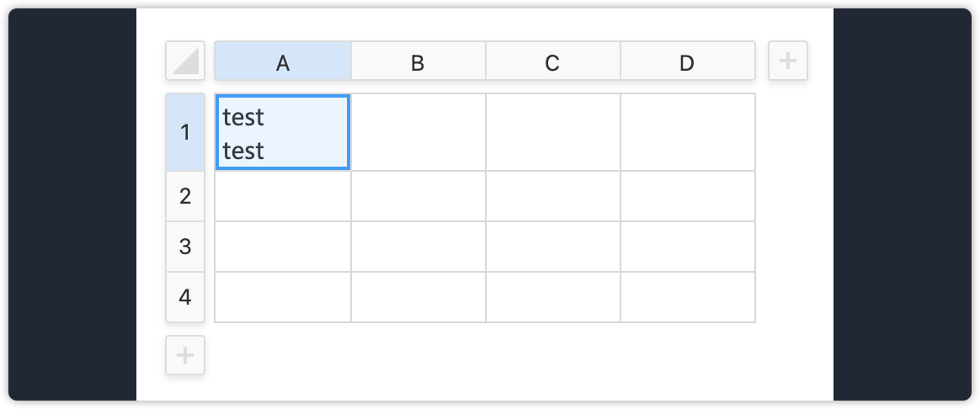Select row 3 header
980x409 pixels.
(x=185, y=247)
